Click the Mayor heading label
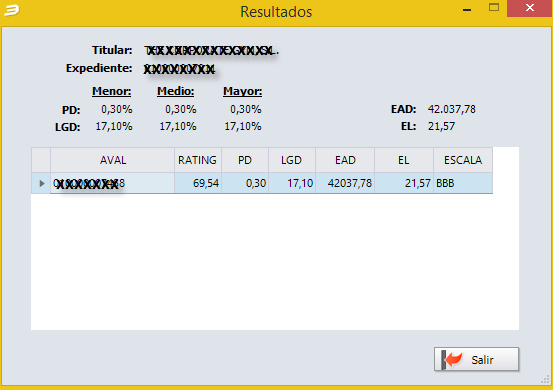The width and height of the screenshot is (553, 390). 243,92
